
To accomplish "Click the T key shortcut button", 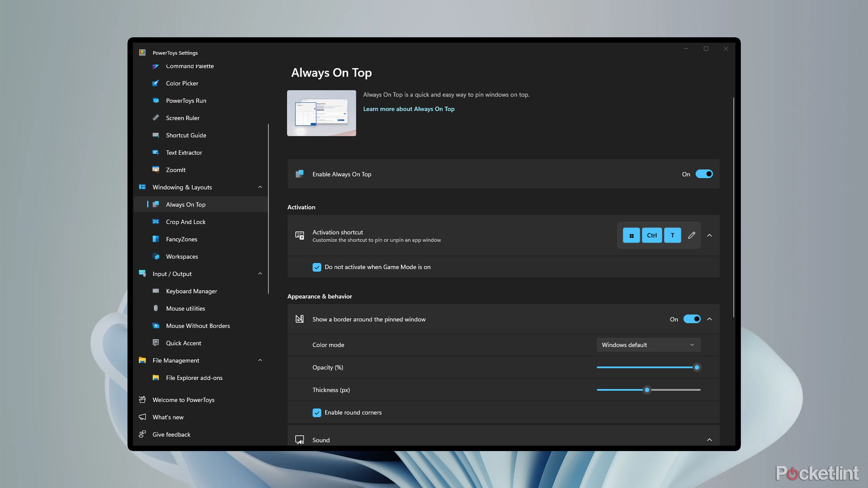I will pyautogui.click(x=672, y=235).
